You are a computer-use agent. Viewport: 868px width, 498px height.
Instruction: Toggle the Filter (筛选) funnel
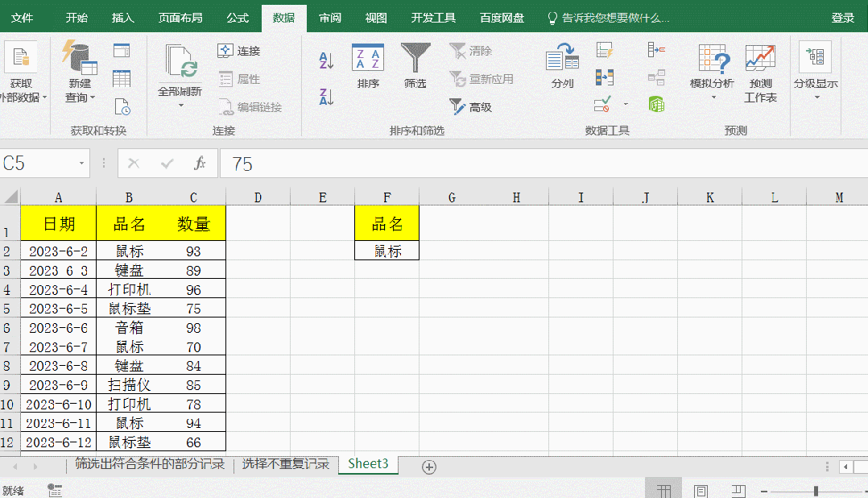pos(415,66)
